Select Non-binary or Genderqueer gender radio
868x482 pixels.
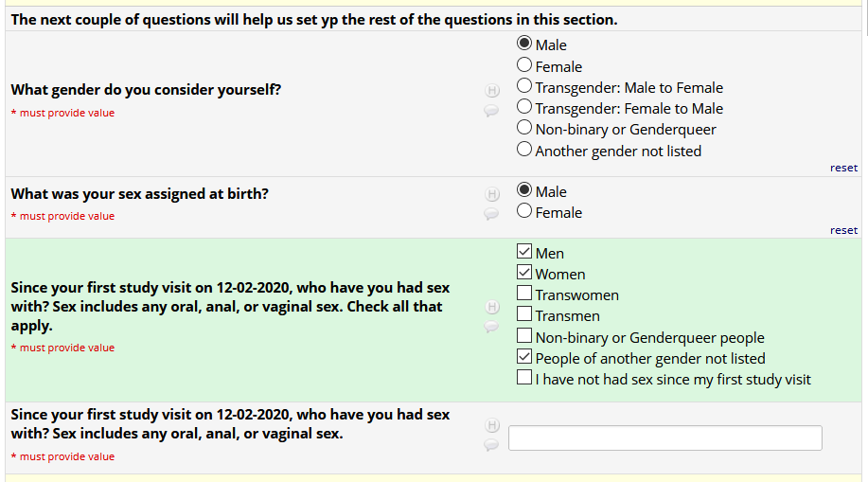pyautogui.click(x=524, y=129)
